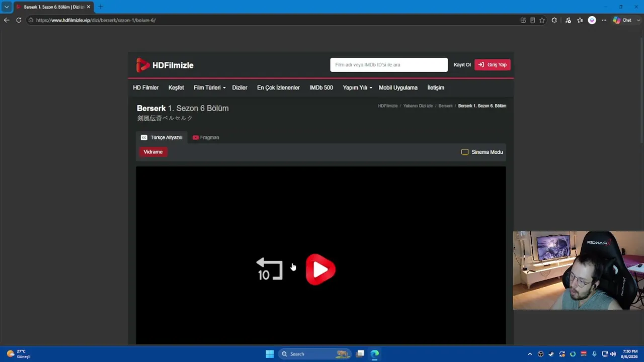644x362 pixels.
Task: Open the Berserk breadcrumb link
Action: [445, 106]
